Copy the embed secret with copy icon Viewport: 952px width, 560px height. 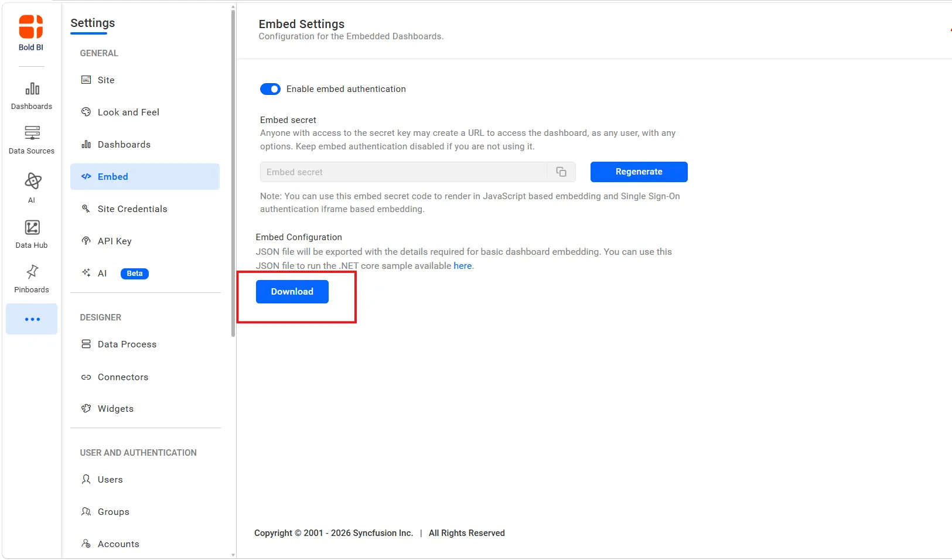point(561,172)
